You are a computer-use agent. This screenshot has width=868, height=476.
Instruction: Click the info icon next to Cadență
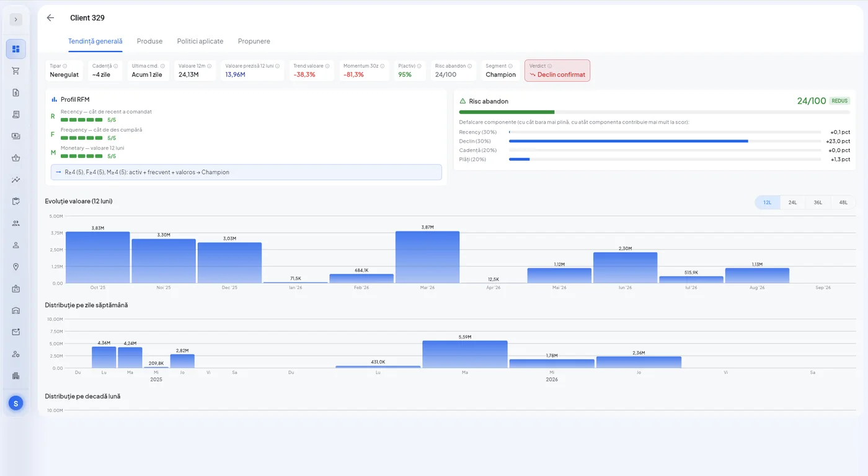tap(116, 66)
